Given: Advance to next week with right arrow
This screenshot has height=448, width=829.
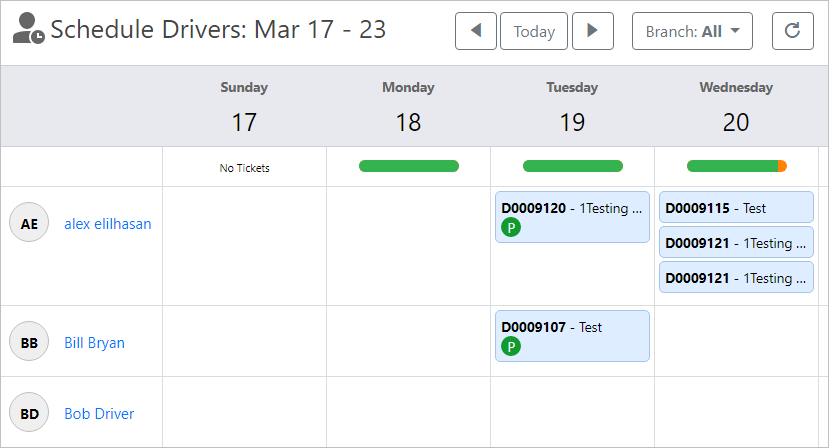Looking at the screenshot, I should click(x=592, y=31).
